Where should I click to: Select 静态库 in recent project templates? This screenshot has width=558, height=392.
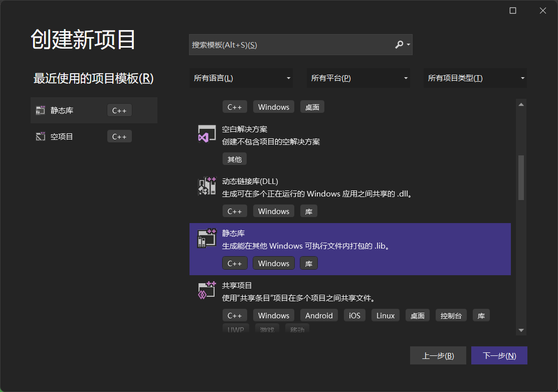94,110
